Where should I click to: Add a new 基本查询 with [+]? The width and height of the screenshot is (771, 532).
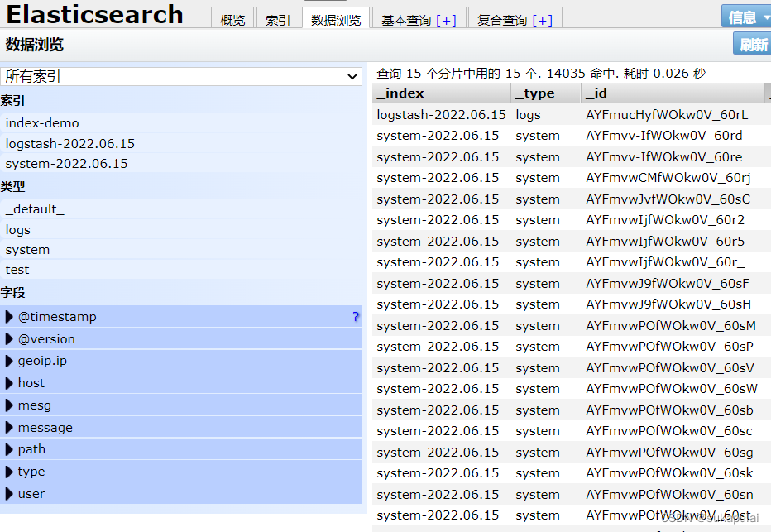pyautogui.click(x=446, y=20)
